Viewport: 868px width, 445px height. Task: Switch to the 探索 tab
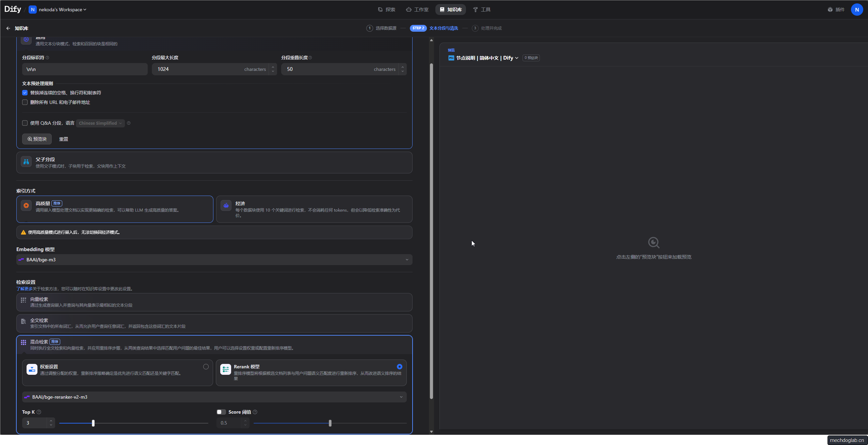coord(387,10)
